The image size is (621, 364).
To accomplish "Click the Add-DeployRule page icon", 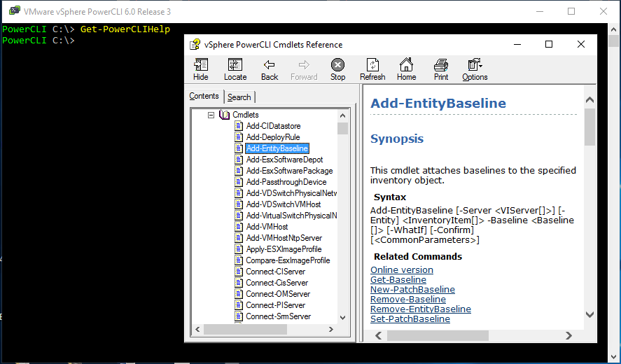I will click(x=239, y=137).
